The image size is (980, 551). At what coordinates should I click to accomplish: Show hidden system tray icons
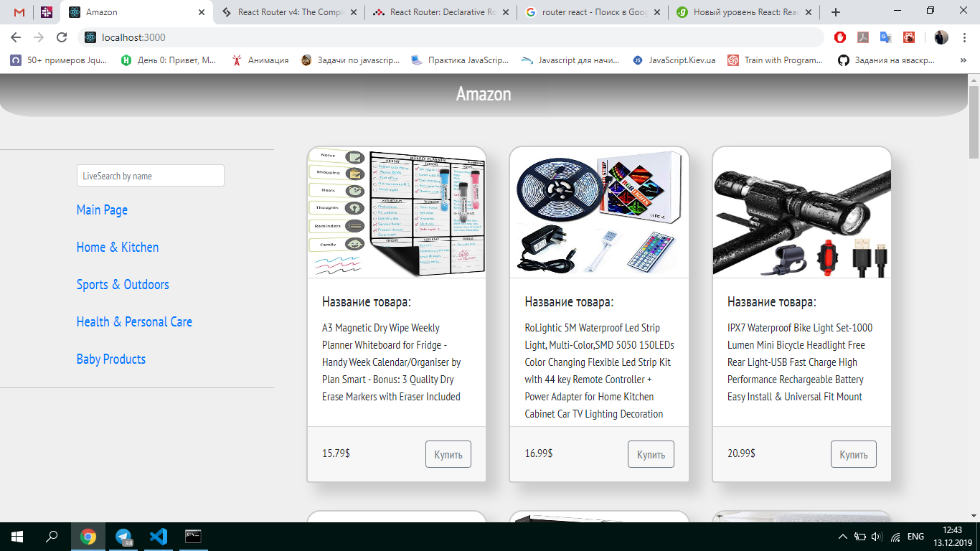coord(843,537)
